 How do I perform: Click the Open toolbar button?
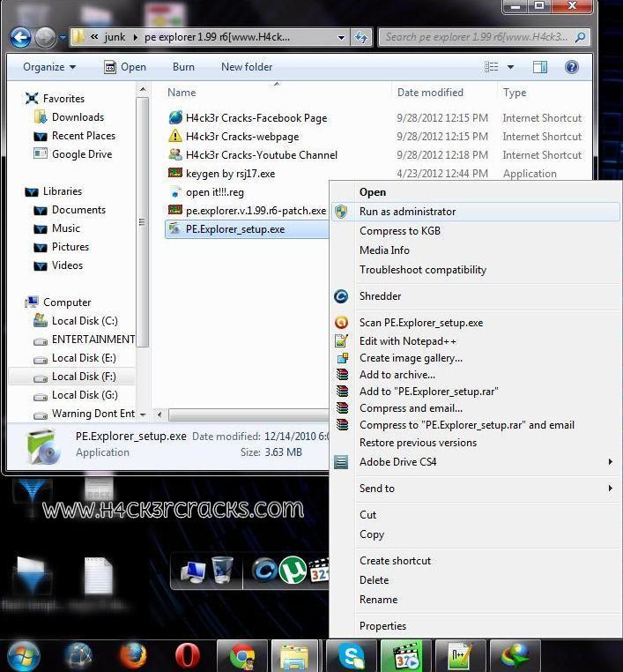125,67
